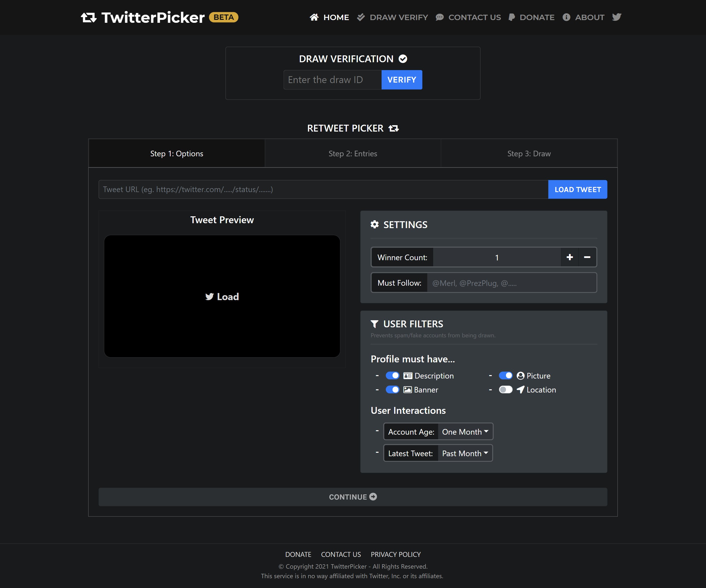Open the Latest Tweet dropdown
The height and width of the screenshot is (588, 706).
465,453
